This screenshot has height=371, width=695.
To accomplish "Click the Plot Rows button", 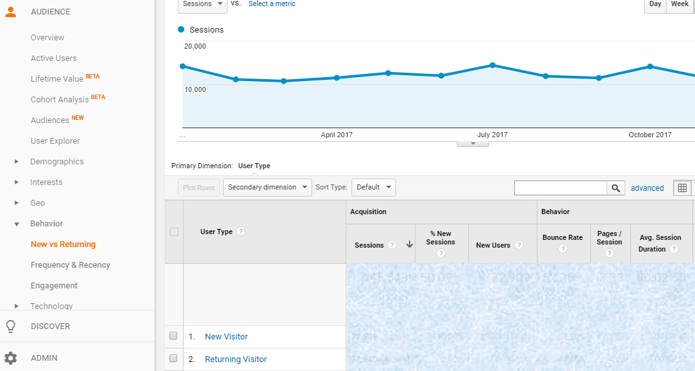I will tap(199, 187).
